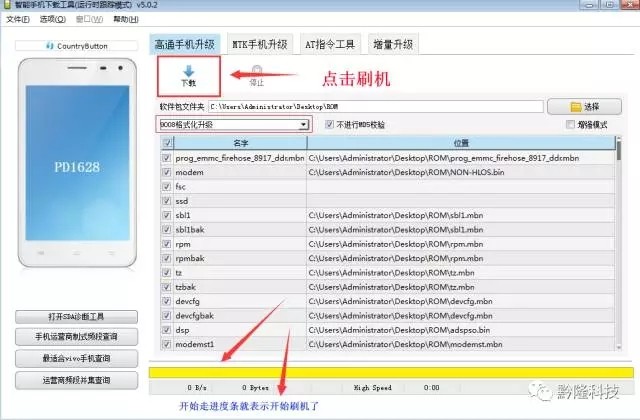Uncheck the rpmbak row checkbox
Image resolution: width=640 pixels, height=420 pixels.
(167, 258)
